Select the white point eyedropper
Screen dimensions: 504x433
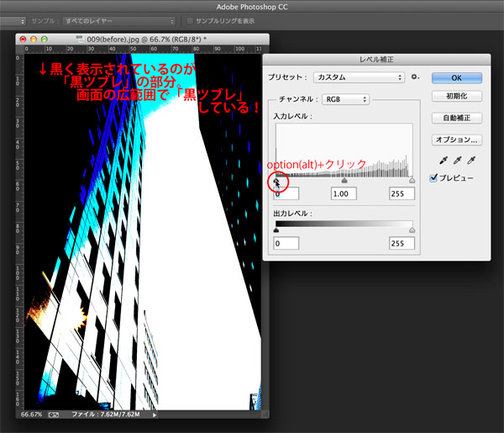pyautogui.click(x=473, y=159)
